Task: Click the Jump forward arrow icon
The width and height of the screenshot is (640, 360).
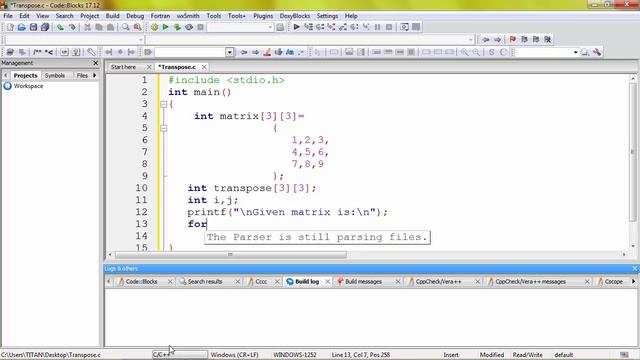Action: click(x=498, y=40)
